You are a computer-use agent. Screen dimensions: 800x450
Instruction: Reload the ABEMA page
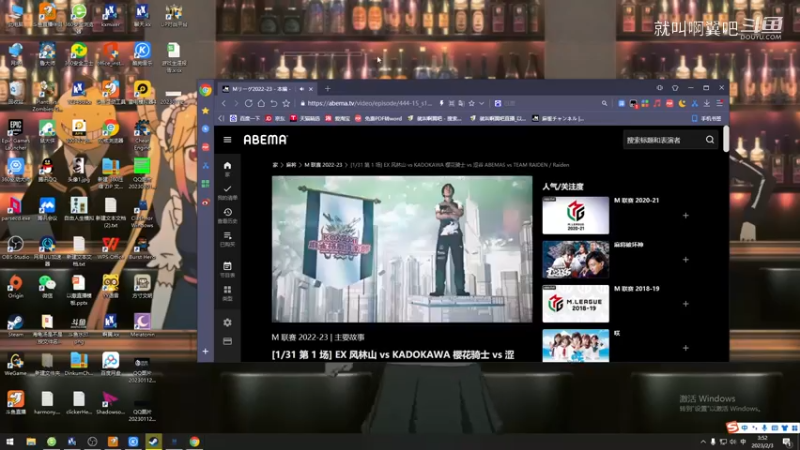click(248, 103)
